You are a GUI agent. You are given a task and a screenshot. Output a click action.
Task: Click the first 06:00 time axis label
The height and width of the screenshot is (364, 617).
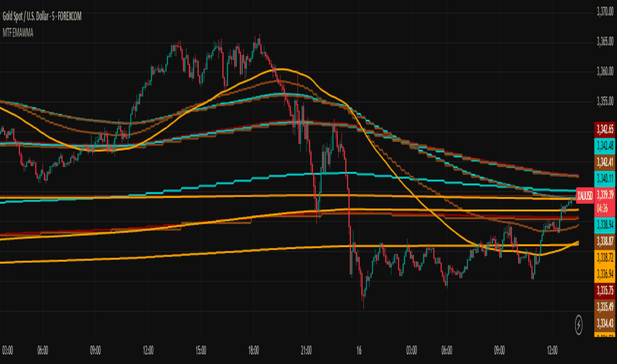(x=42, y=350)
